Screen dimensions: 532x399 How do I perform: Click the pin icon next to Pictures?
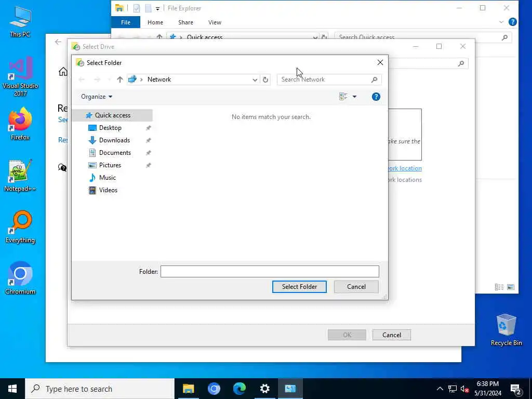pyautogui.click(x=148, y=165)
